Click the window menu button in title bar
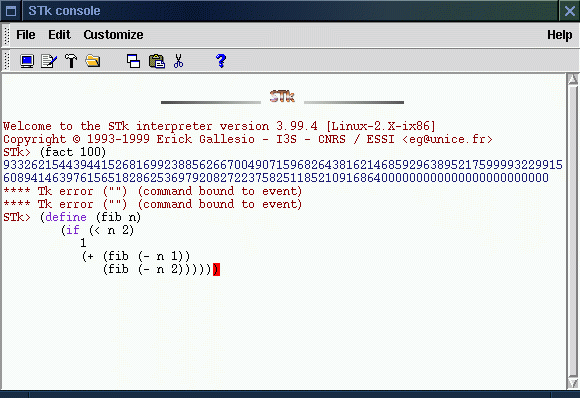Image resolution: width=580 pixels, height=398 pixels. [x=11, y=11]
